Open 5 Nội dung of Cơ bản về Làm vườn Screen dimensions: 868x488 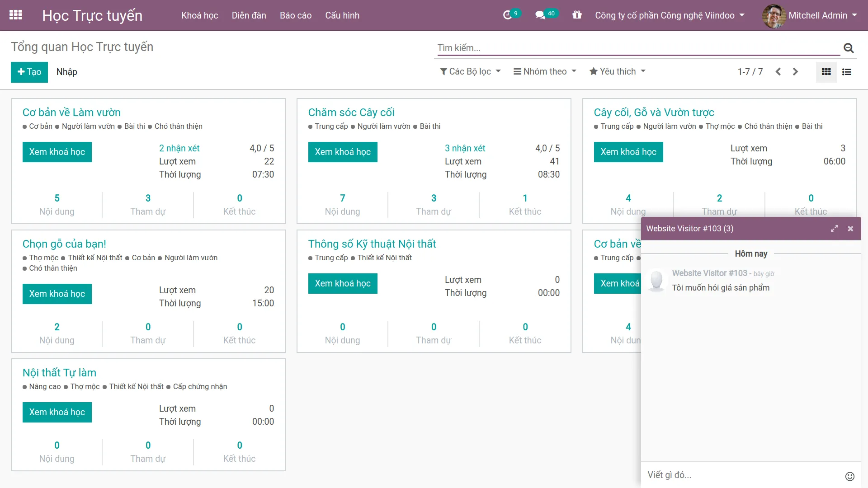57,205
